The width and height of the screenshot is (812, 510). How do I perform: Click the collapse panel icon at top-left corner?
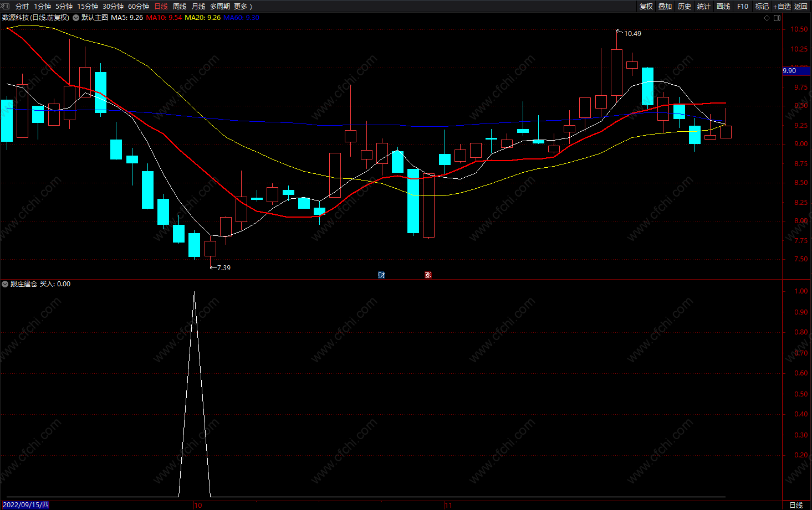[6, 6]
